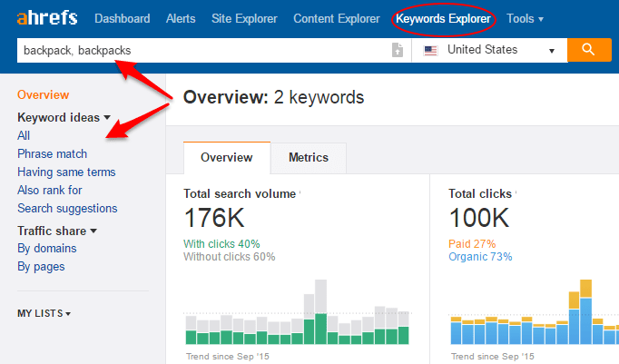Click the Ahrefs logo

45,18
